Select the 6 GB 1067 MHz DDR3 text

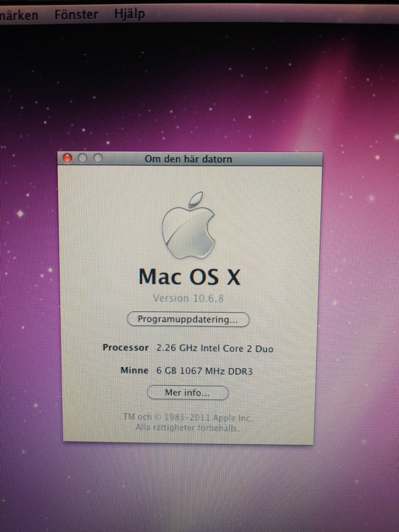click(x=205, y=371)
